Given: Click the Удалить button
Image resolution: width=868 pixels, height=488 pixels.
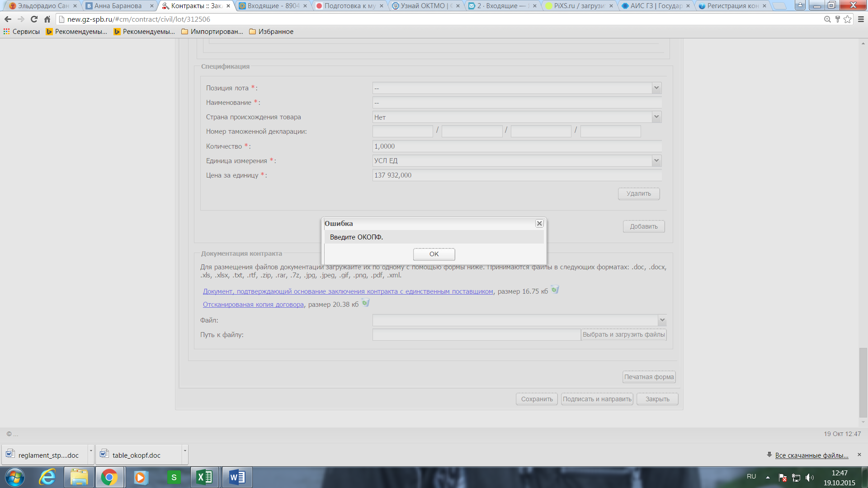Looking at the screenshot, I should click(639, 193).
